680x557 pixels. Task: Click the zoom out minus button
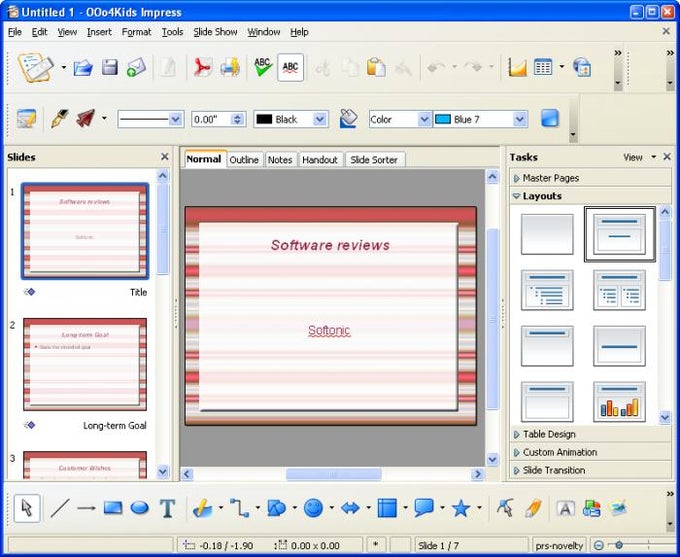pyautogui.click(x=599, y=545)
